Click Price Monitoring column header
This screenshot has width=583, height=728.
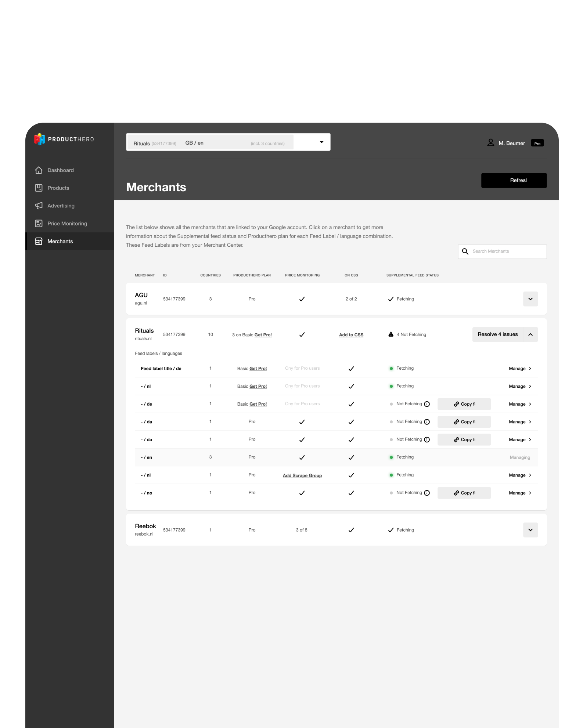click(302, 275)
